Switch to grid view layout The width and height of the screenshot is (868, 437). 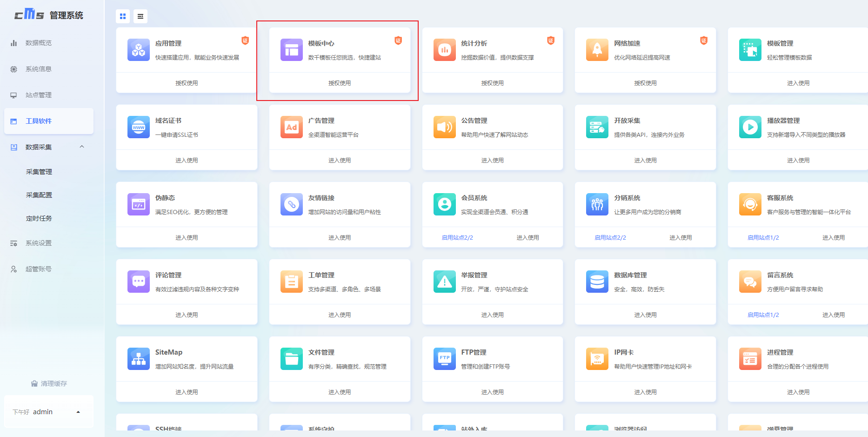[123, 16]
